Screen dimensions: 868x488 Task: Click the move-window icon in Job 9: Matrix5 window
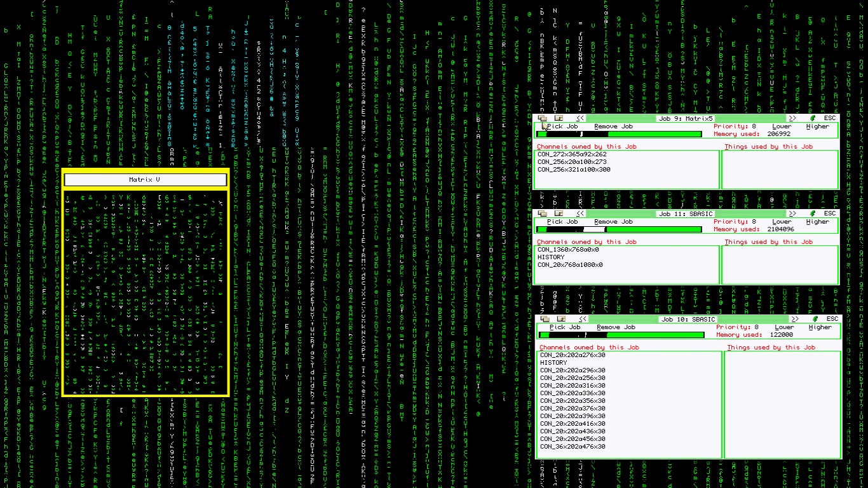(542, 118)
